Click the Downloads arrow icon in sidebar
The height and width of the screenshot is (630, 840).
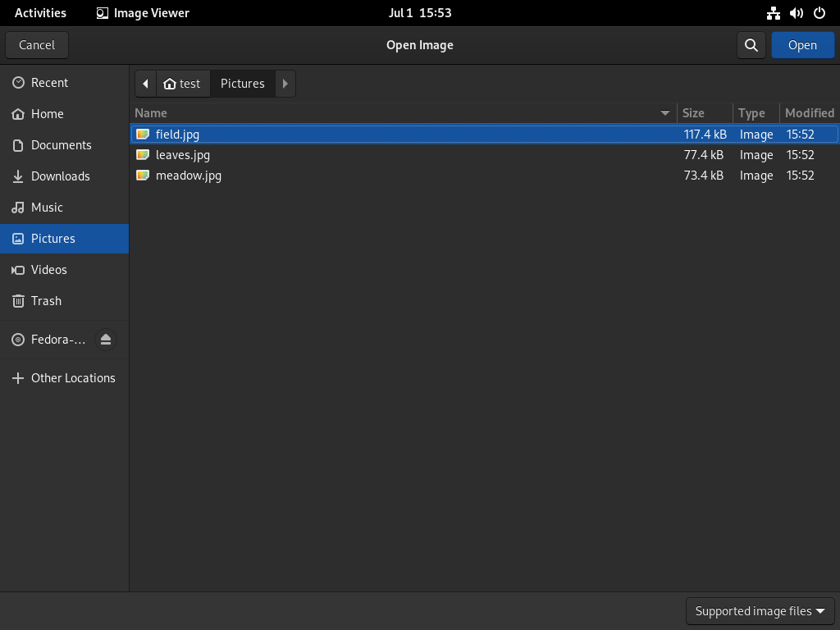[x=18, y=176]
